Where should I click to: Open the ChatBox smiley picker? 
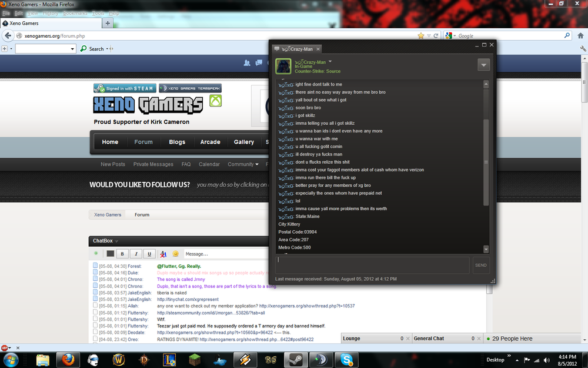(x=175, y=254)
